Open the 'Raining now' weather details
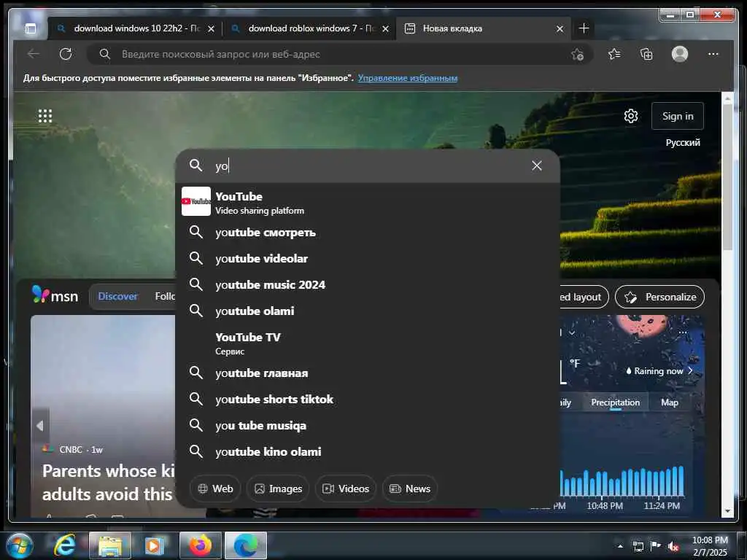 [659, 370]
